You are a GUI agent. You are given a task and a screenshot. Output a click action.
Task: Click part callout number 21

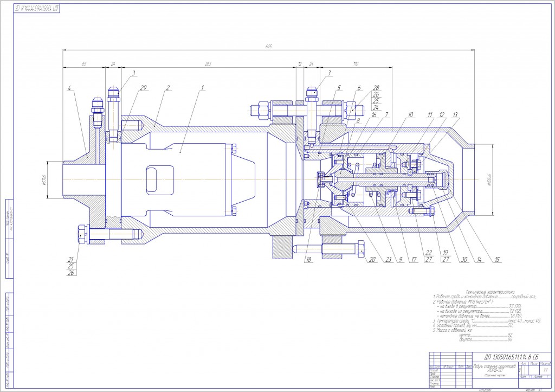[71, 260]
